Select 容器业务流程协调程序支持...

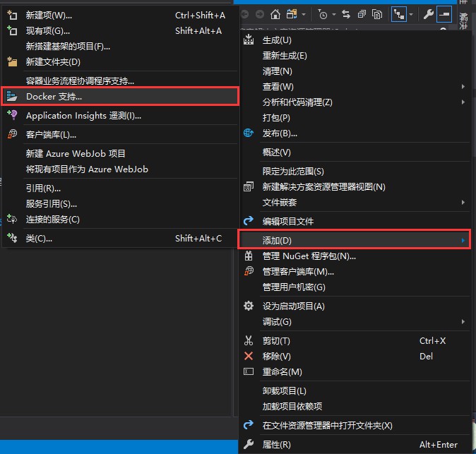(x=120, y=81)
